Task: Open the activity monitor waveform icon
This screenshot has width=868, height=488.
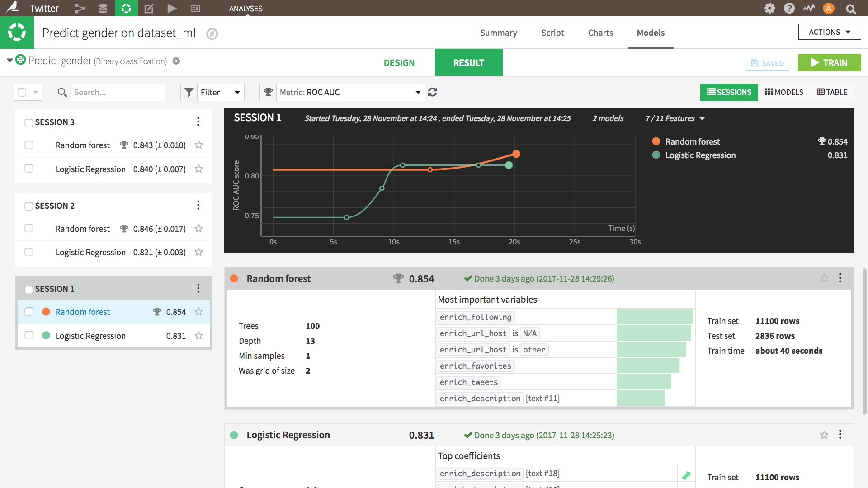Action: coord(809,8)
